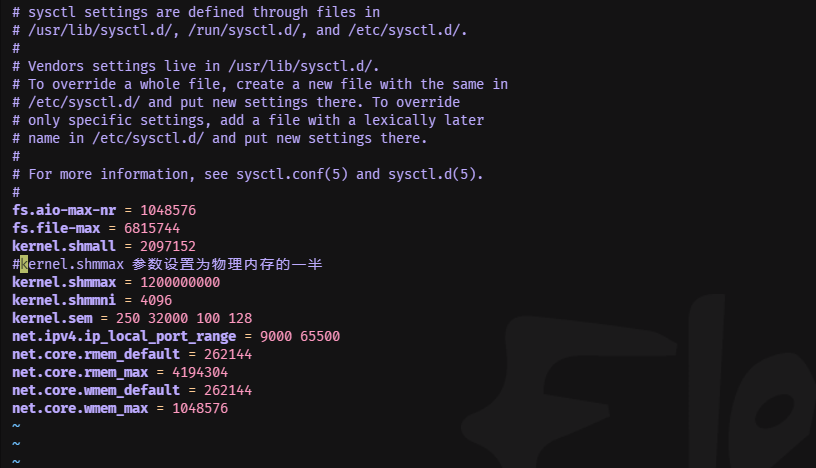Click the value 1048576 of fs.aio-max-nr
The height and width of the screenshot is (468, 816).
click(x=168, y=210)
